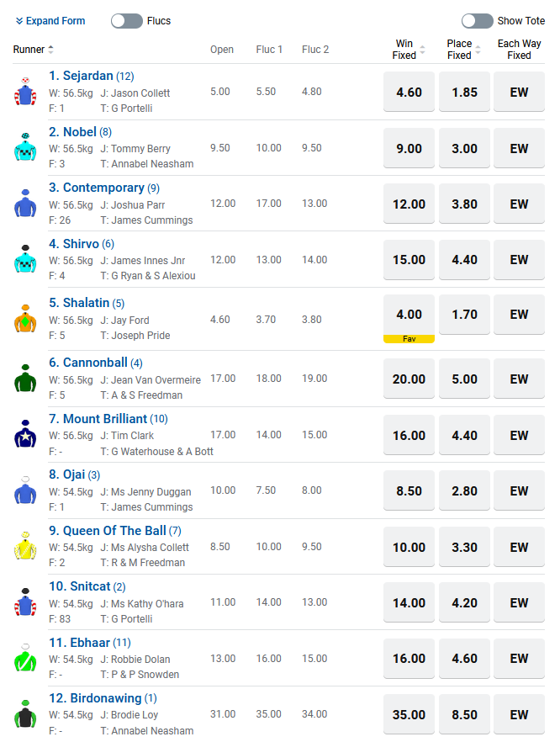
Task: Click Shalatin's orange and green silk icon
Action: 25,319
